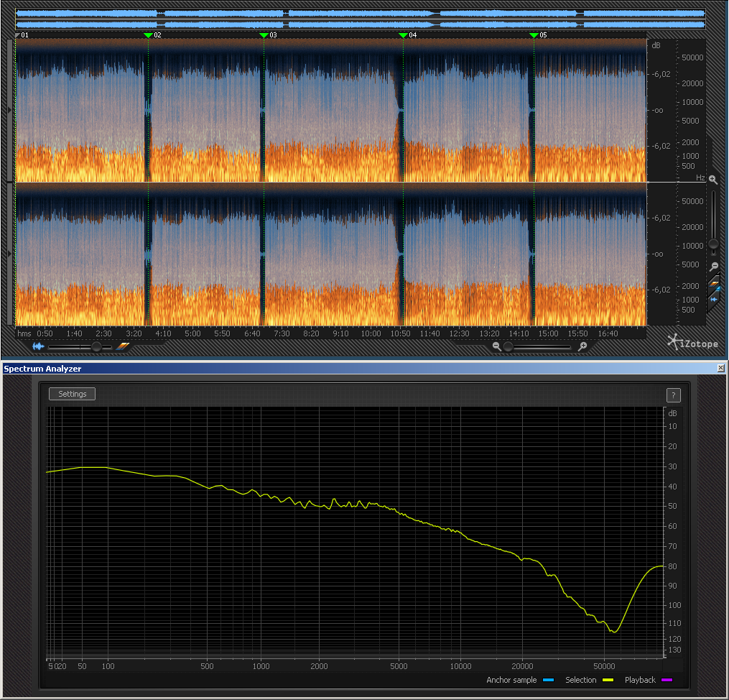This screenshot has width=729, height=700.
Task: Click the spectrogram view icon beside the opacity slider
Action: [x=123, y=346]
